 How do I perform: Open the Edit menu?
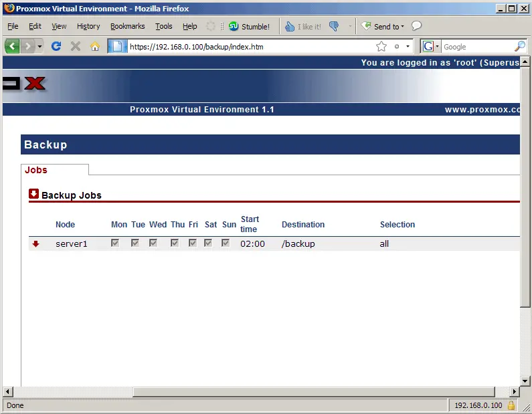[x=35, y=26]
